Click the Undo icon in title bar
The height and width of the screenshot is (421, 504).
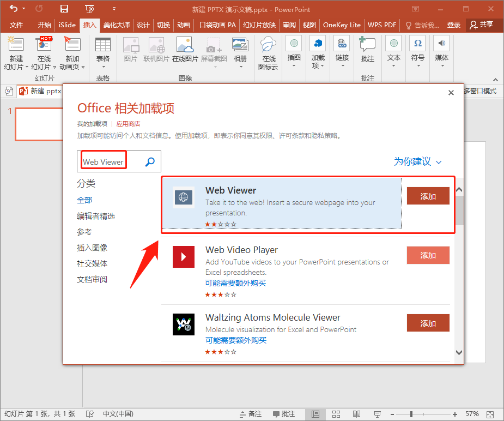point(14,8)
